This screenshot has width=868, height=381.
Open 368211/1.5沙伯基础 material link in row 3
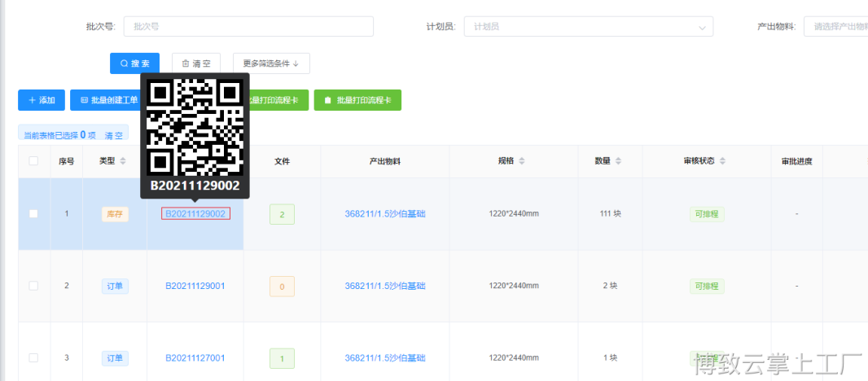pyautogui.click(x=385, y=357)
